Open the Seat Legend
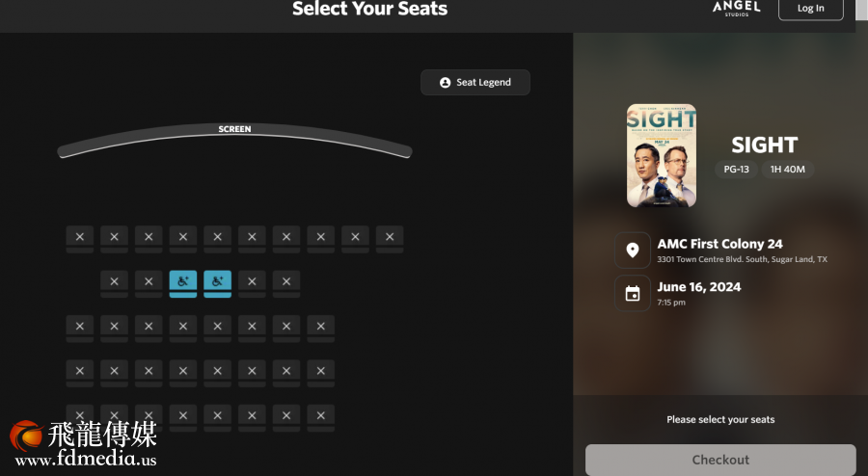Image resolution: width=868 pixels, height=476 pixels. click(x=475, y=83)
